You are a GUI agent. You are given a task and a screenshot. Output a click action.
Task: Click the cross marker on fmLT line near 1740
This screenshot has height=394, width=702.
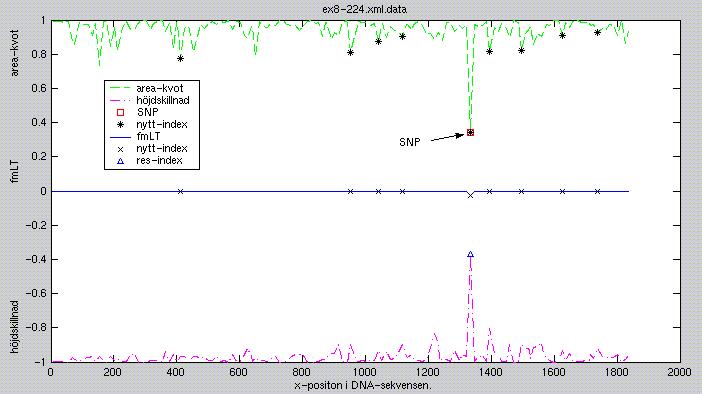pyautogui.click(x=597, y=191)
